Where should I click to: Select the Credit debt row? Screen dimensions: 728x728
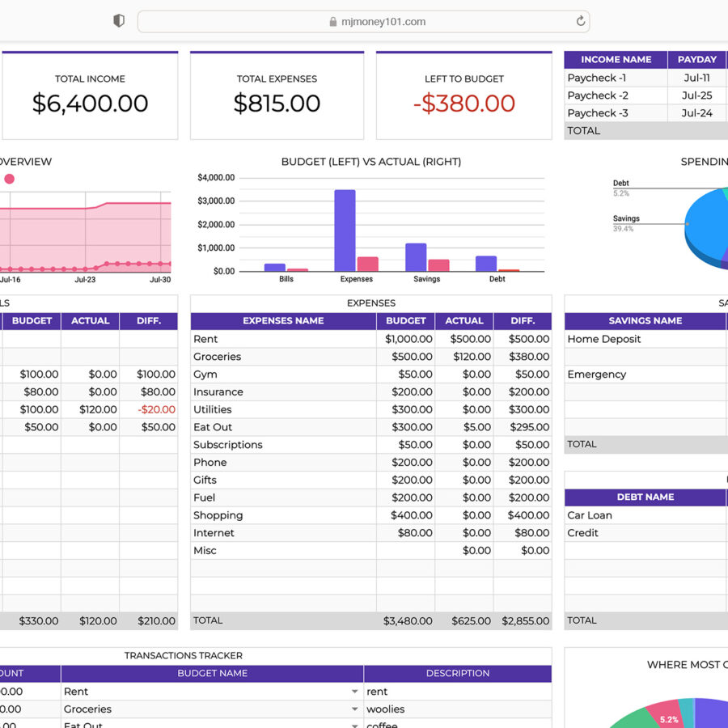pos(645,533)
